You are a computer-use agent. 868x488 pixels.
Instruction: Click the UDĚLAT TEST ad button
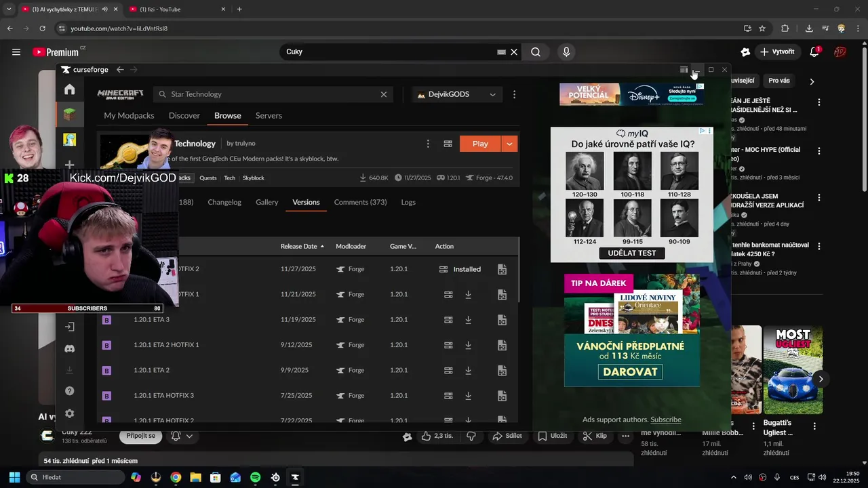coord(632,253)
